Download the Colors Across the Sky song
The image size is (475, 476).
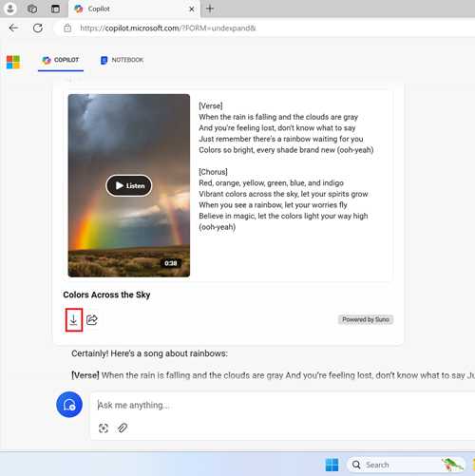[73, 320]
